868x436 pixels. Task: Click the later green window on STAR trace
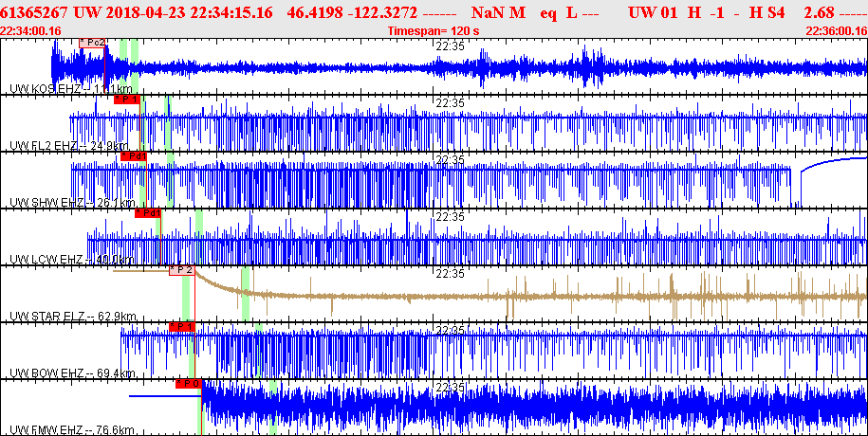[246, 294]
